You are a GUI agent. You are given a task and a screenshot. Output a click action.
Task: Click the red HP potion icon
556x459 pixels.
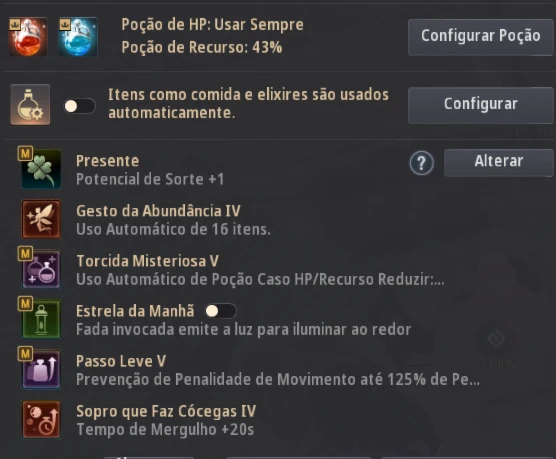pos(28,37)
